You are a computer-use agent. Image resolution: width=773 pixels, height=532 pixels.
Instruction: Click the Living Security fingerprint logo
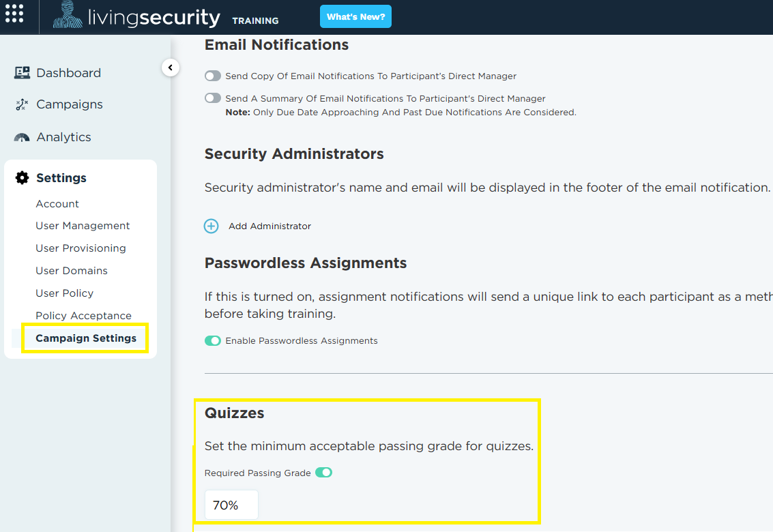point(68,14)
